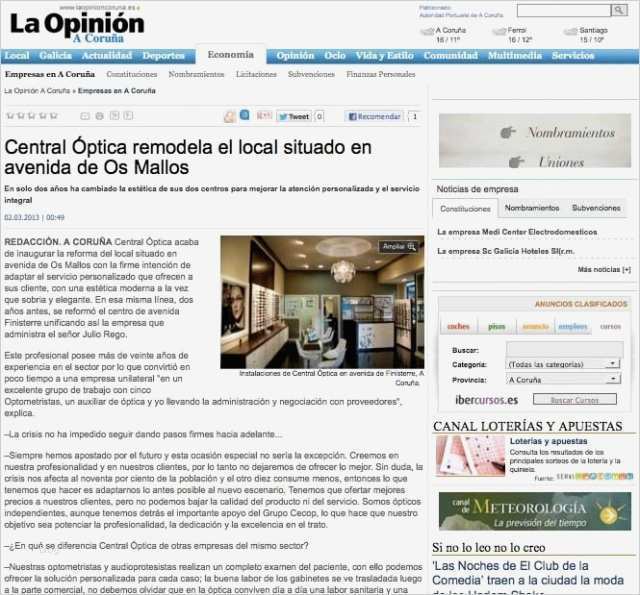The width and height of the screenshot is (640, 595).
Task: Click the Buscar Cursos button
Action: click(575, 400)
